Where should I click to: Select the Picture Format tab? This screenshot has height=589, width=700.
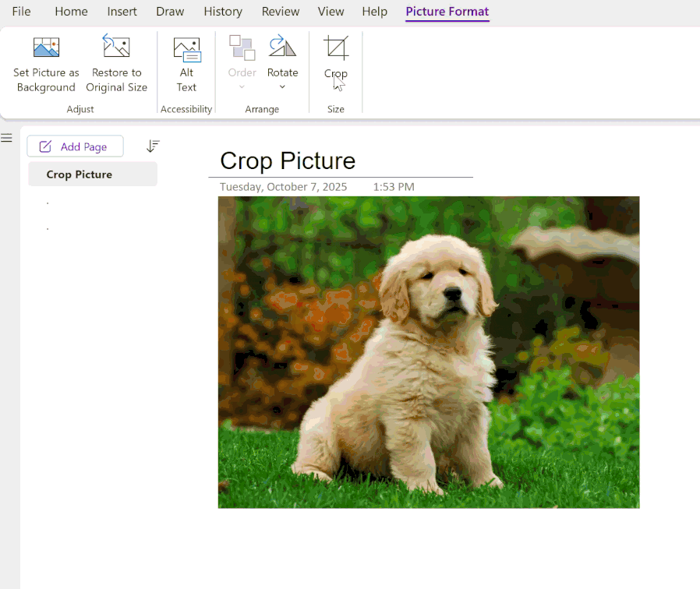(447, 11)
